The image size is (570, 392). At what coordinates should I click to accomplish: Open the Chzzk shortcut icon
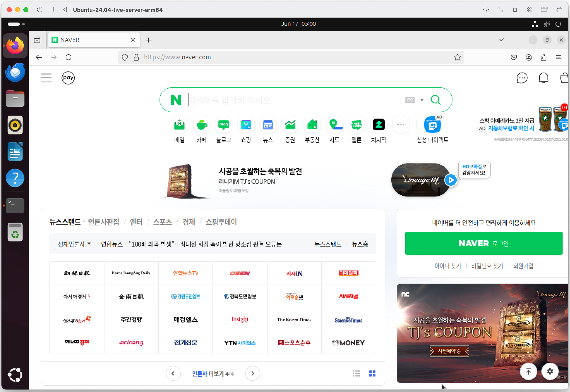378,125
